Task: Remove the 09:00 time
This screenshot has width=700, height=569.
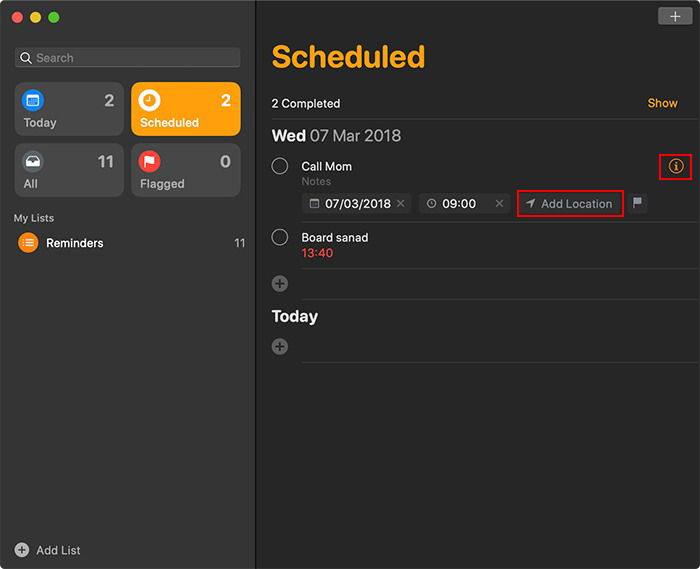Action: coord(499,204)
